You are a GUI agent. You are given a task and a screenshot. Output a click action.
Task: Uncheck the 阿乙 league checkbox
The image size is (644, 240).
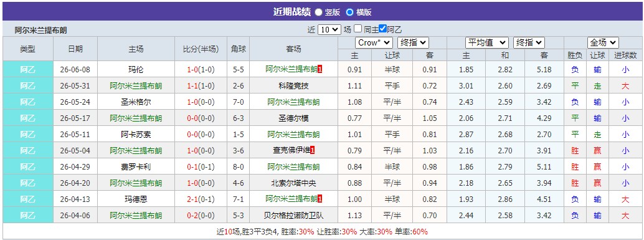[383, 29]
